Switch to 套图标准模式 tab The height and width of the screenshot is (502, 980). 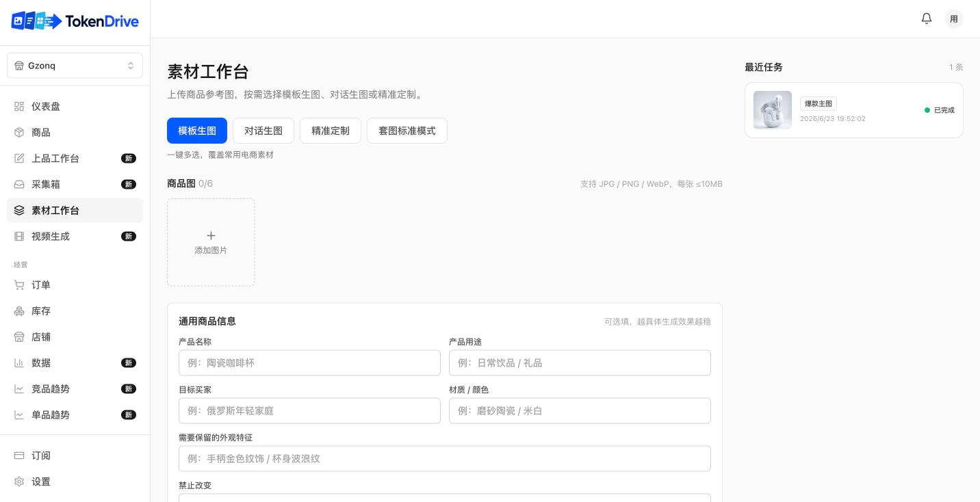coord(407,131)
